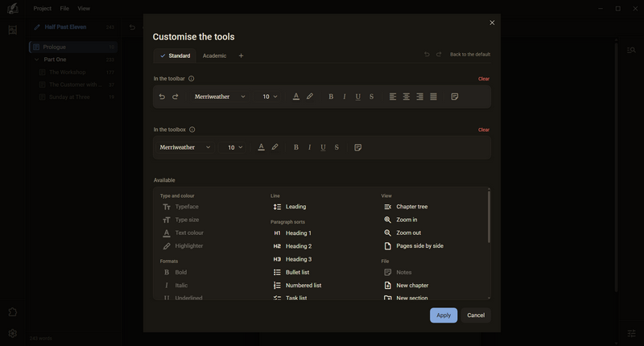Click redo icon in toolbar preview
Image resolution: width=644 pixels, height=346 pixels.
pyautogui.click(x=175, y=97)
